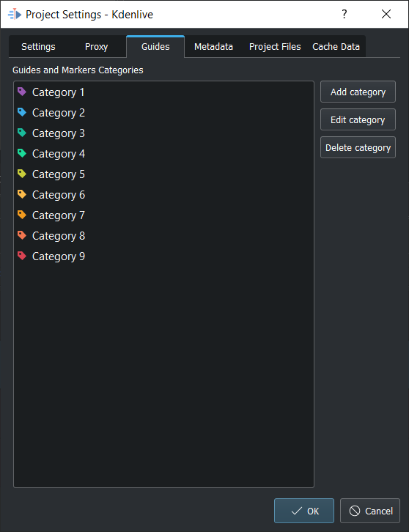The height and width of the screenshot is (532, 409).
Task: Select the Guides tab
Action: [155, 46]
